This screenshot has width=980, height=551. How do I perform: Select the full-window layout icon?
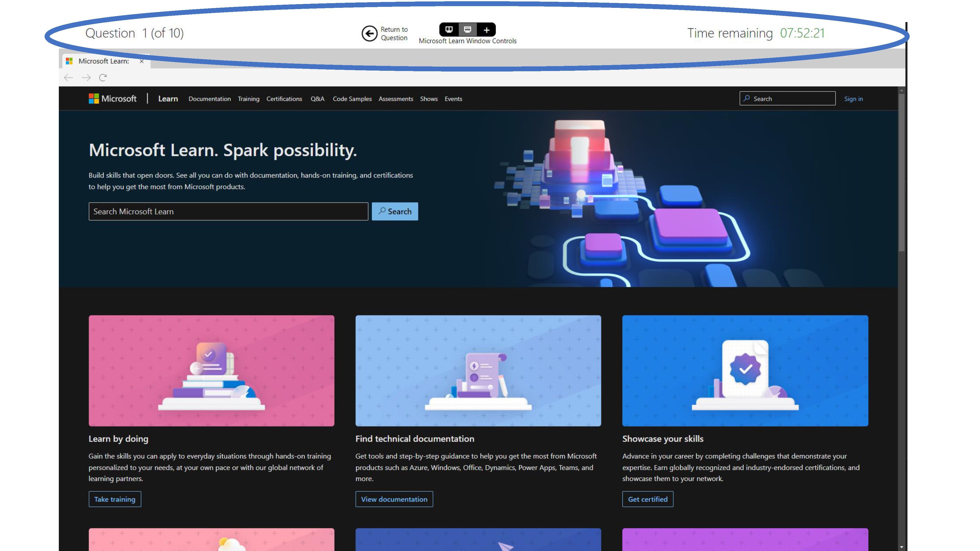coord(468,29)
